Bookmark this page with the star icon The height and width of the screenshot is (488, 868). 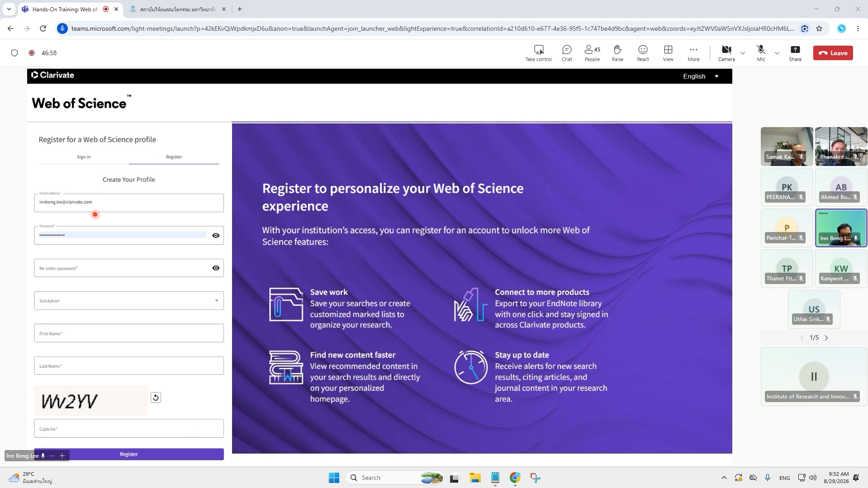(819, 28)
